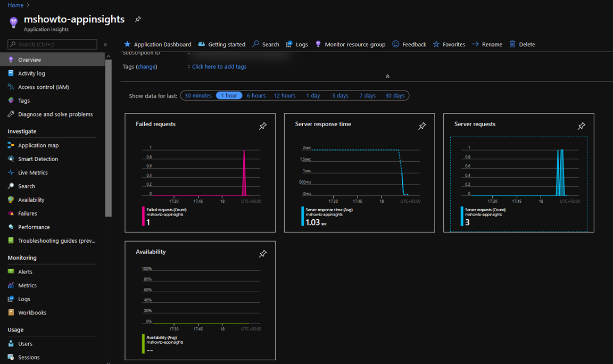
Task: Click the Home breadcrumb link
Action: 15,5
